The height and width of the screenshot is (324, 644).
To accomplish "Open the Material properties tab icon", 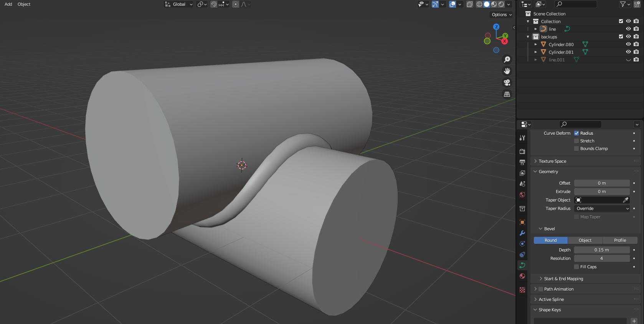I will (x=522, y=276).
